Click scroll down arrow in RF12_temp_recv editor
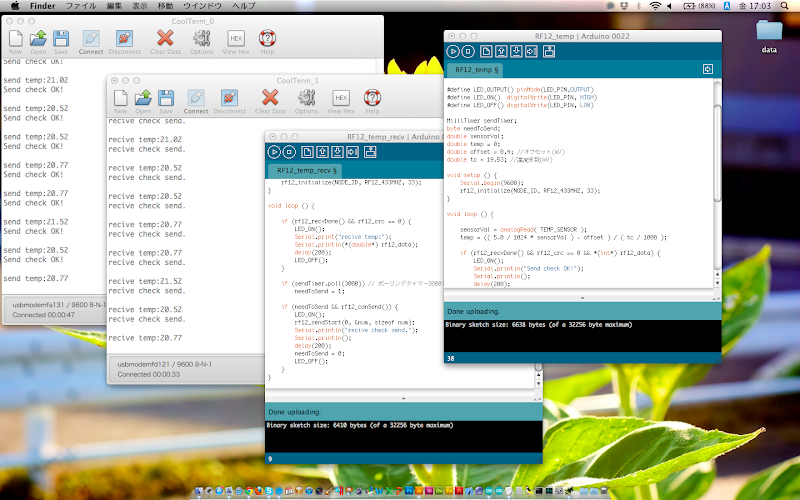 538,384
